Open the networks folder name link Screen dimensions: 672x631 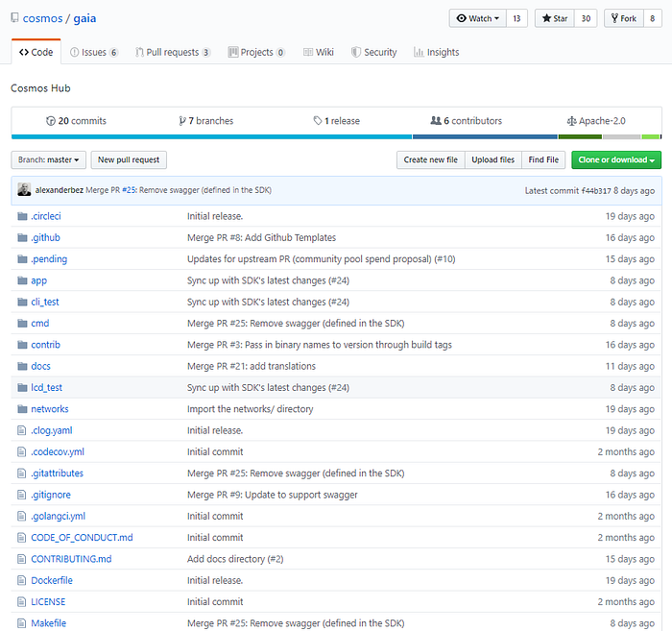click(50, 409)
